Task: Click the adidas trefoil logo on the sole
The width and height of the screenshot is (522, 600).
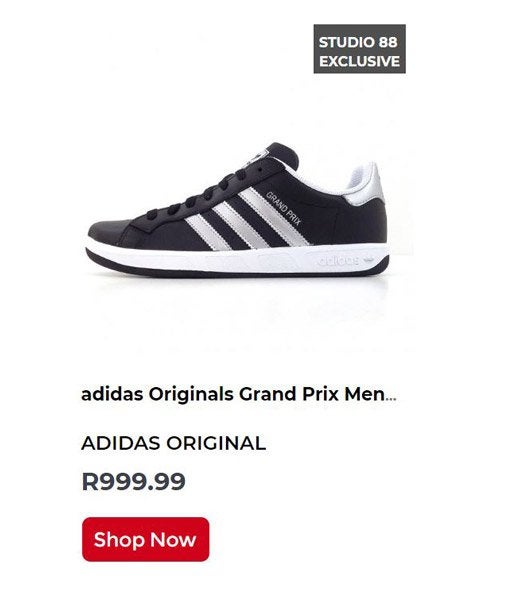Action: [x=368, y=259]
